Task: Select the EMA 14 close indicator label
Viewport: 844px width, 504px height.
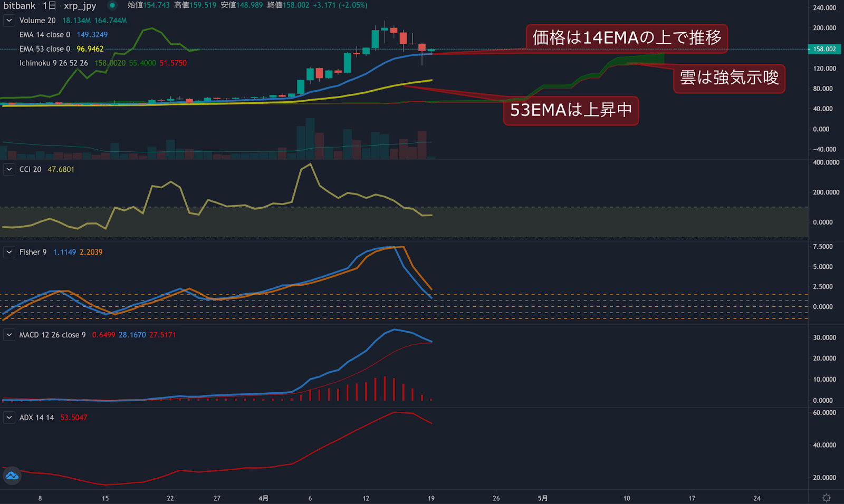Action: click(45, 34)
